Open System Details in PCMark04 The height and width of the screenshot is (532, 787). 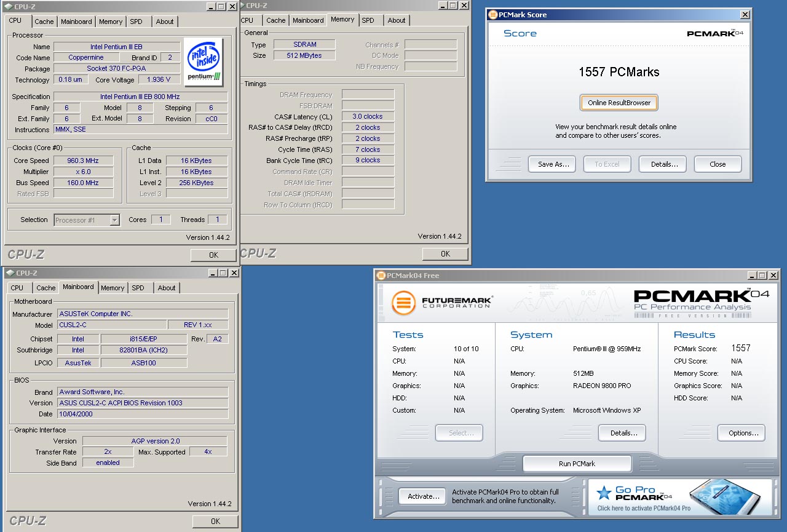(623, 433)
